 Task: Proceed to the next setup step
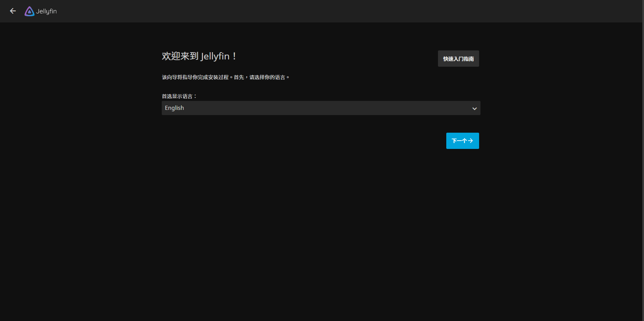tap(463, 141)
